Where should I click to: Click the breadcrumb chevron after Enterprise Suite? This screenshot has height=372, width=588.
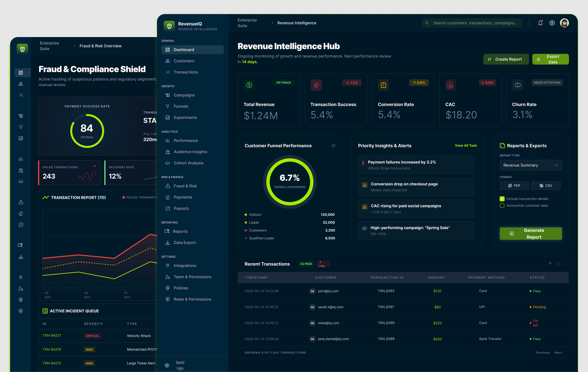click(x=272, y=23)
